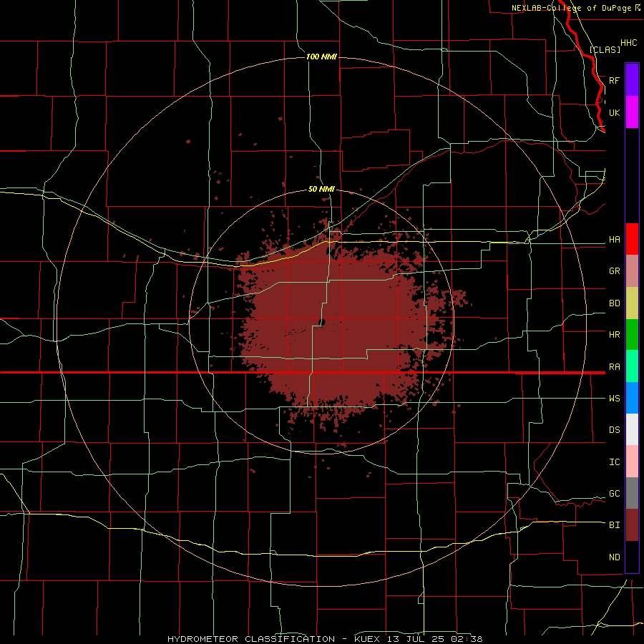Click the GR legend label

614,271
